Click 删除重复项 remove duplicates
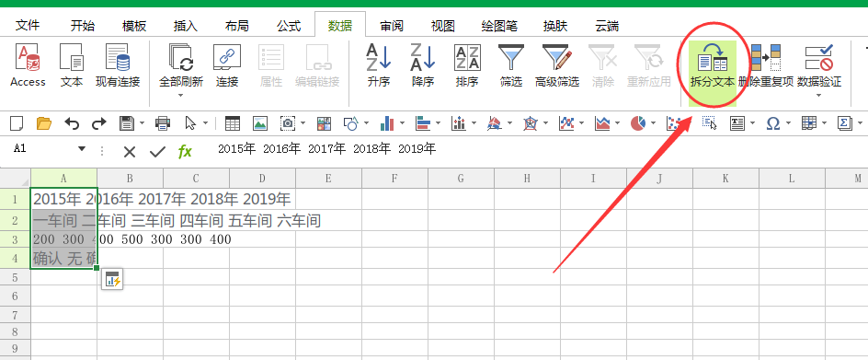The width and height of the screenshot is (868, 360). [x=766, y=65]
